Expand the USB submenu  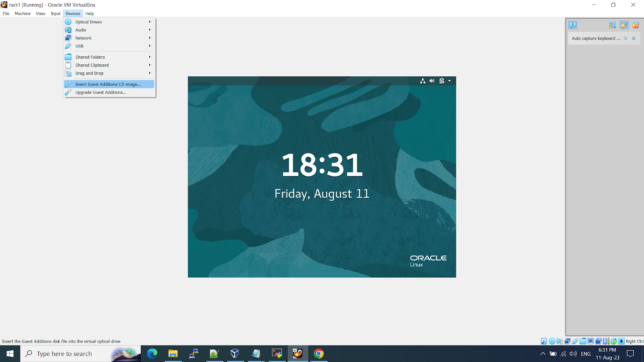pyautogui.click(x=109, y=46)
